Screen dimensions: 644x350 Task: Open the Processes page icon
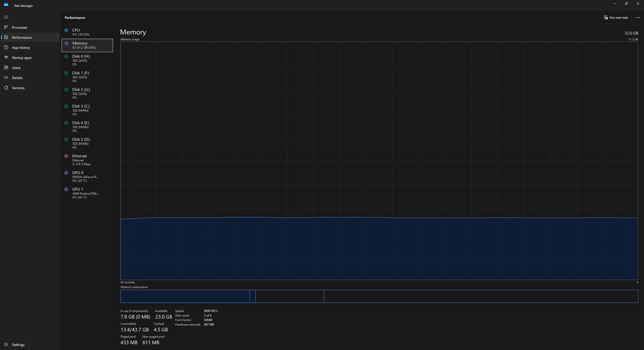6,27
